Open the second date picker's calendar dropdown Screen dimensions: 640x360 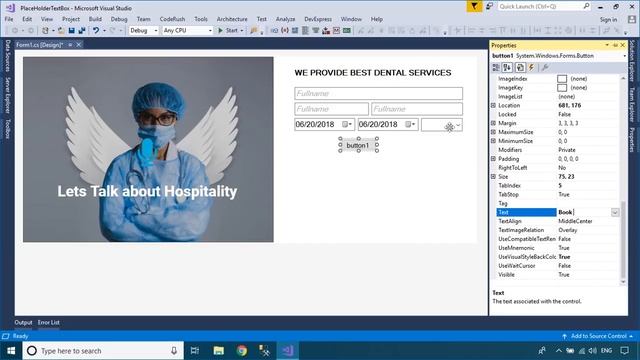pyautogui.click(x=411, y=124)
